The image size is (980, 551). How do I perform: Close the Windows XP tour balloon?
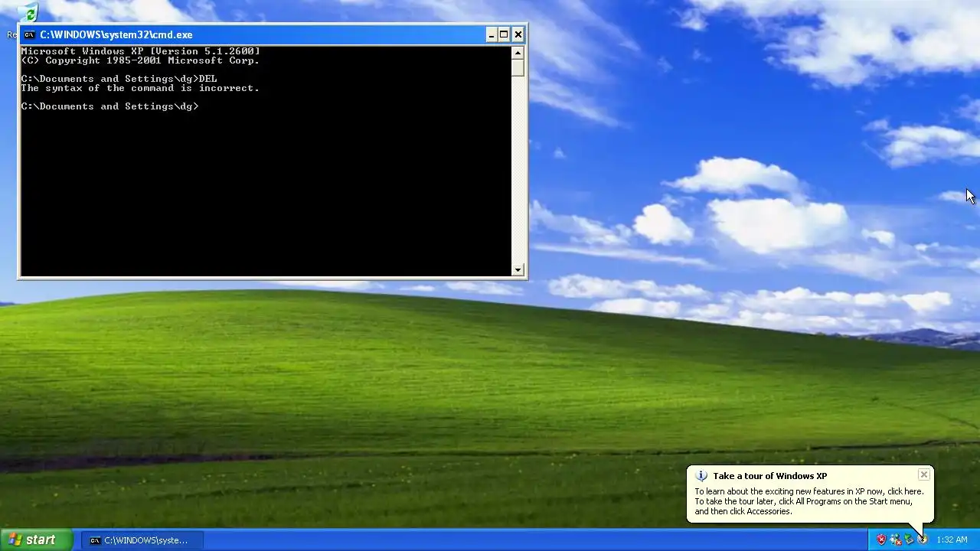[x=924, y=474]
